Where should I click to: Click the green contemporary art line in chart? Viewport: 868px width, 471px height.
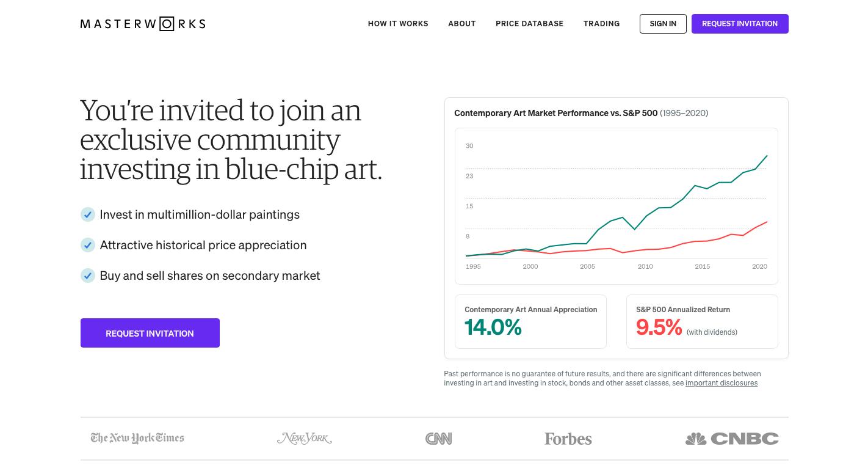click(x=695, y=186)
